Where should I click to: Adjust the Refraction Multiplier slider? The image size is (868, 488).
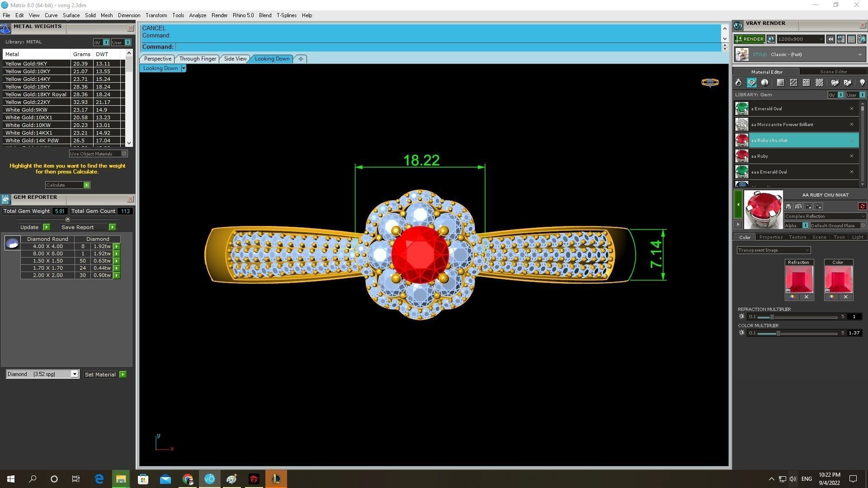tap(772, 317)
